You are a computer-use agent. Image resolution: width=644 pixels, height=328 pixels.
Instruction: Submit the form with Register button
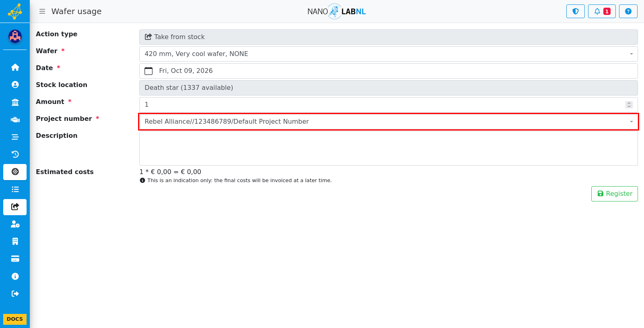coord(614,194)
